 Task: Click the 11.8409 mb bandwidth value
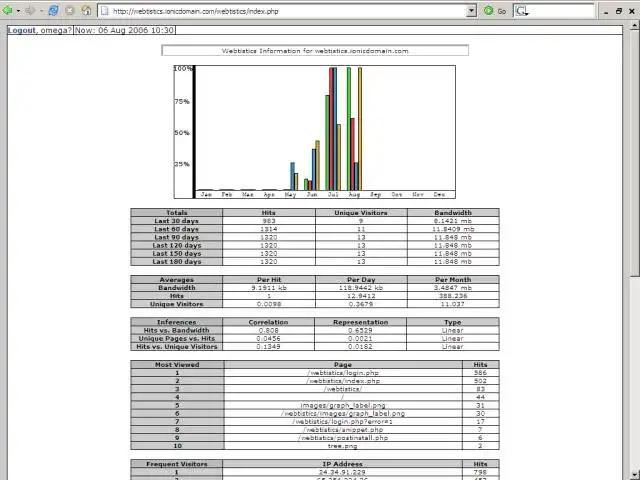pos(453,229)
